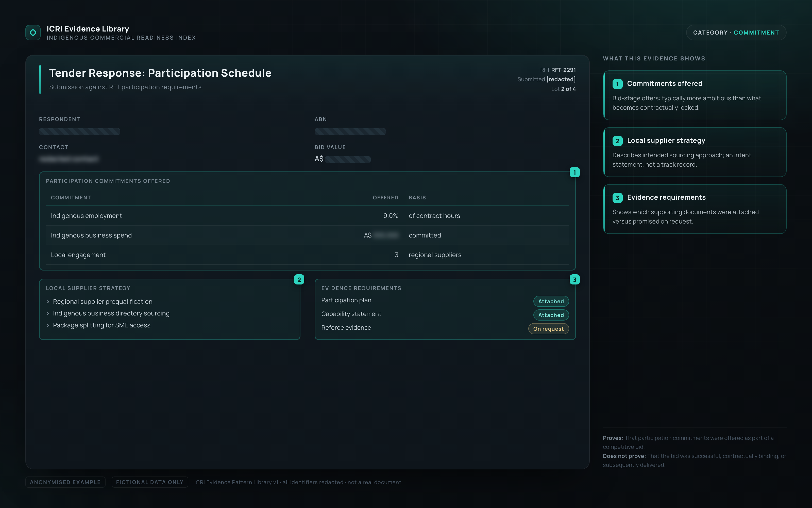Screen dimensions: 812x508
Task: Click the 'Capability statement' row label
Action: 351,314
